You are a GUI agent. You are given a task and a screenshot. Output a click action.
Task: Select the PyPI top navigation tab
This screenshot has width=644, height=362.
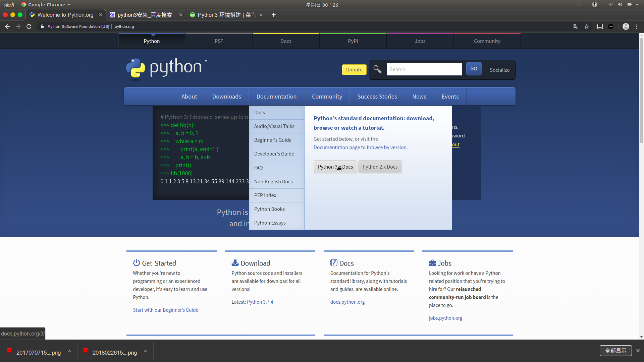click(353, 41)
